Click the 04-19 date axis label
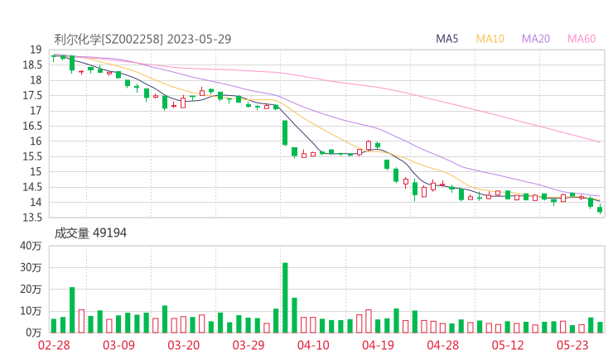The height and width of the screenshot is (364, 613). coord(378,345)
